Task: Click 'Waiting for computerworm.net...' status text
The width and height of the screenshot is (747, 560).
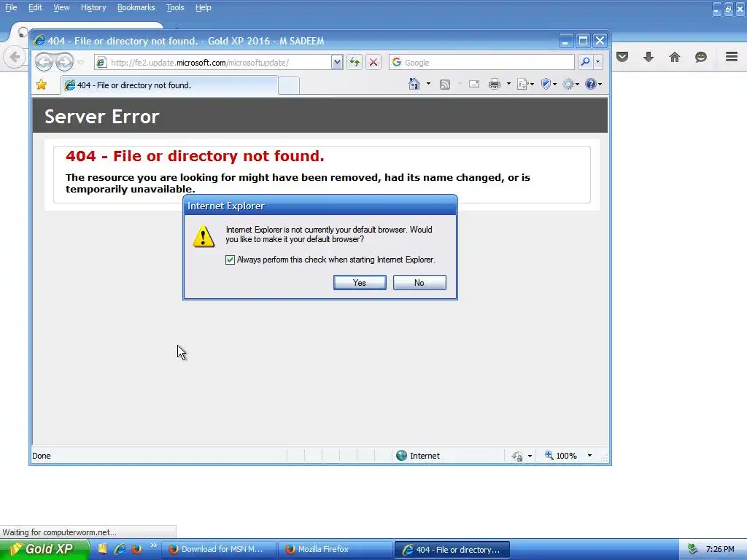Action: (x=60, y=532)
